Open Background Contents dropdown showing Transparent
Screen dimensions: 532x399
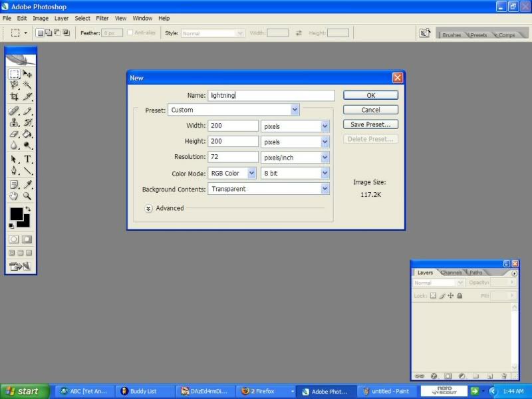[x=269, y=189]
